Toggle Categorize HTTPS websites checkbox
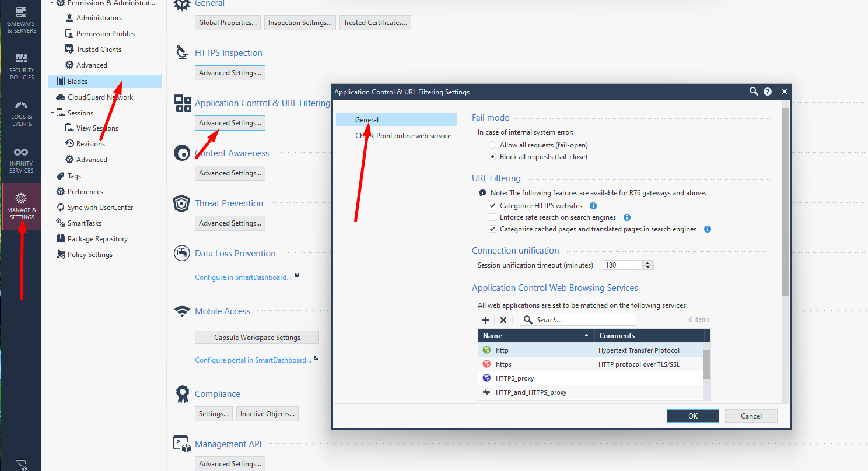This screenshot has width=868, height=471. [x=492, y=206]
